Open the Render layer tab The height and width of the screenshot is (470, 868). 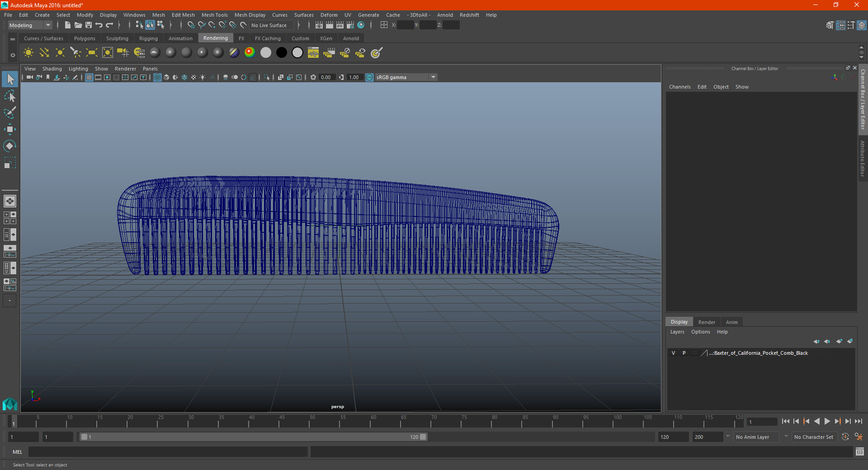click(x=707, y=322)
